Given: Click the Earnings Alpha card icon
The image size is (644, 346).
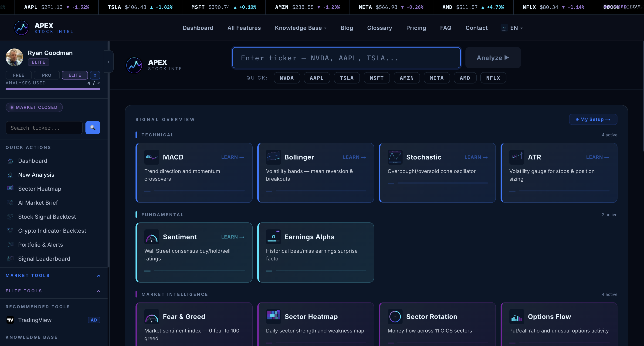Looking at the screenshot, I should (x=274, y=237).
